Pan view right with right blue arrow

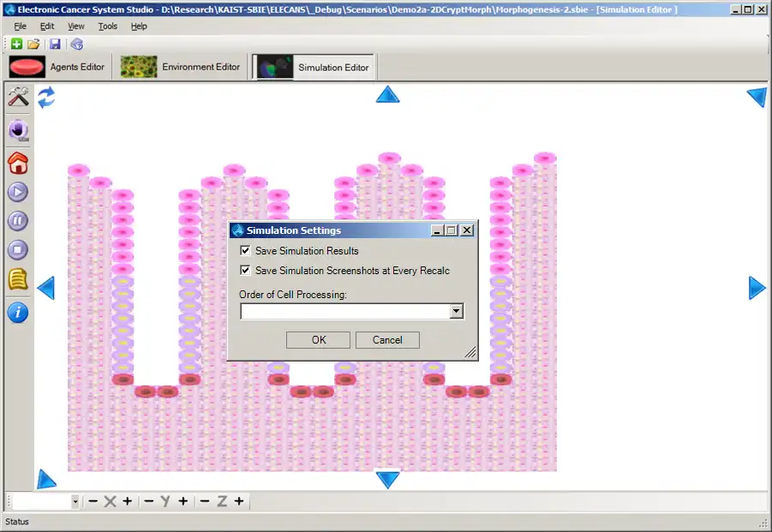[757, 288]
